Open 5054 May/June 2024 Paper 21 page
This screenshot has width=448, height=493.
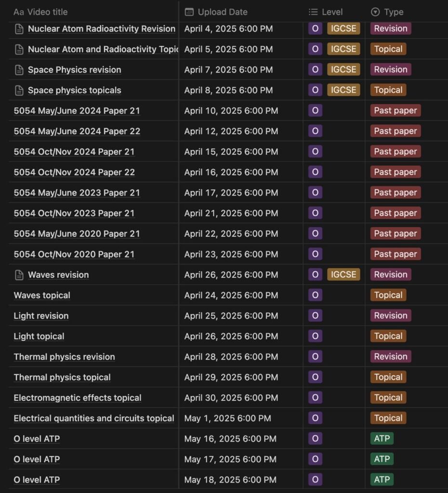click(x=77, y=111)
